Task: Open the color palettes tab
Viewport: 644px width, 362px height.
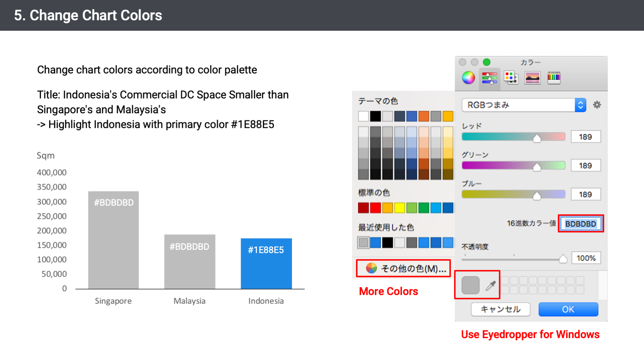Action: click(511, 77)
